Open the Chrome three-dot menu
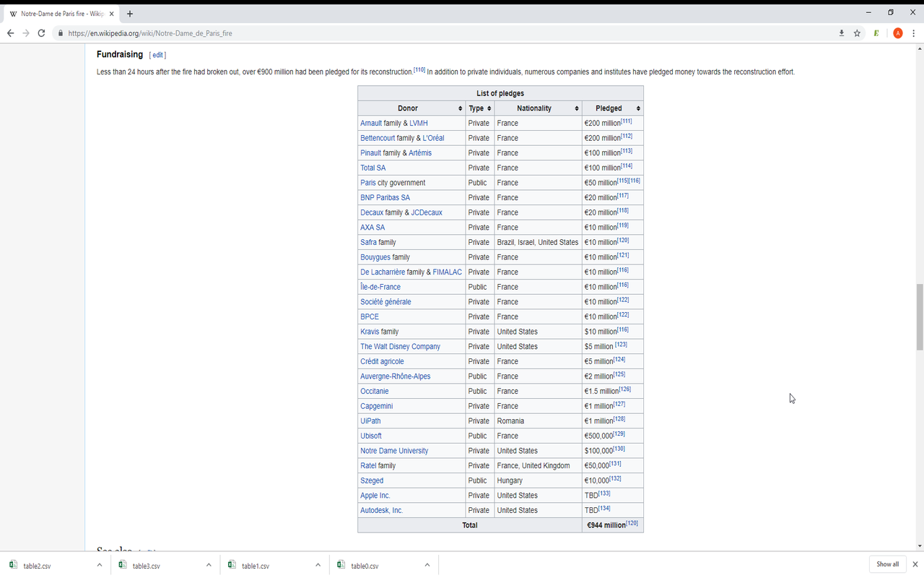Viewport: 924px width, 578px height. [x=915, y=33]
